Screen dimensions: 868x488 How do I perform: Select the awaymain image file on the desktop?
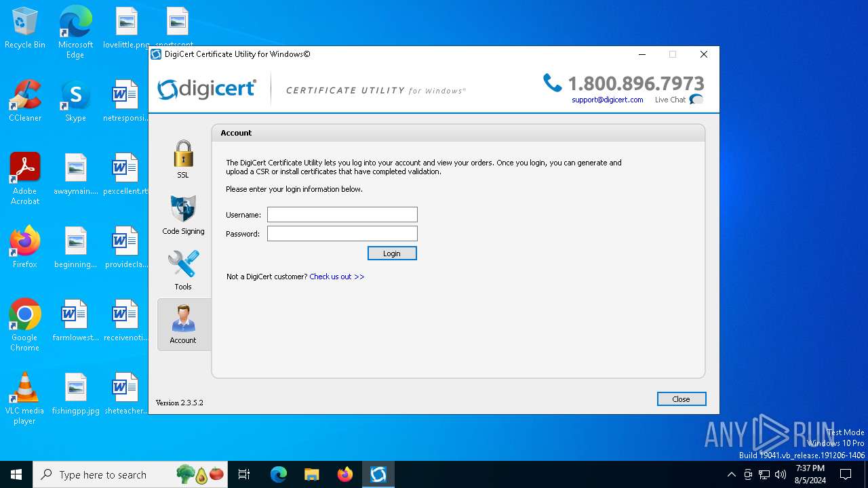coord(76,174)
